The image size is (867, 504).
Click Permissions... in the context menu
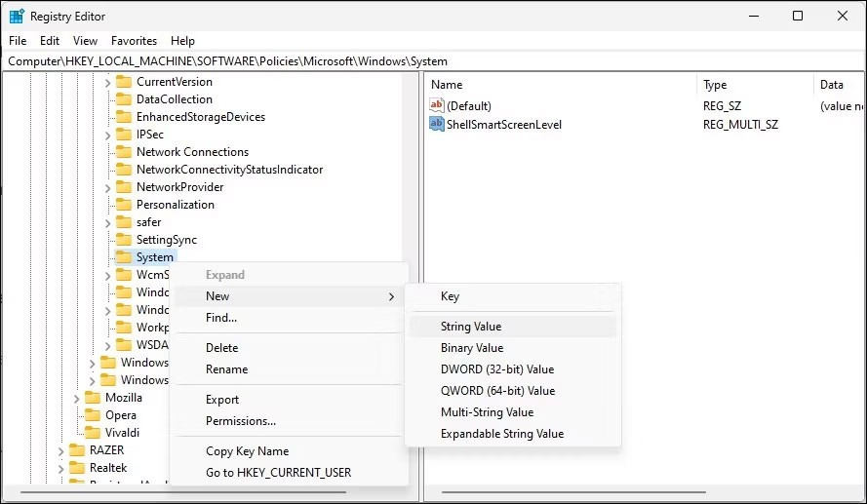tap(240, 421)
